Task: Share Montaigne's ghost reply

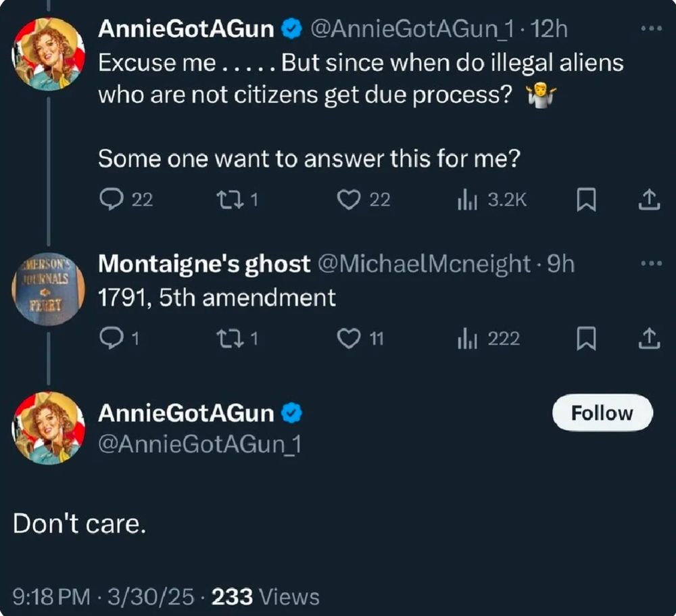Action: (648, 339)
